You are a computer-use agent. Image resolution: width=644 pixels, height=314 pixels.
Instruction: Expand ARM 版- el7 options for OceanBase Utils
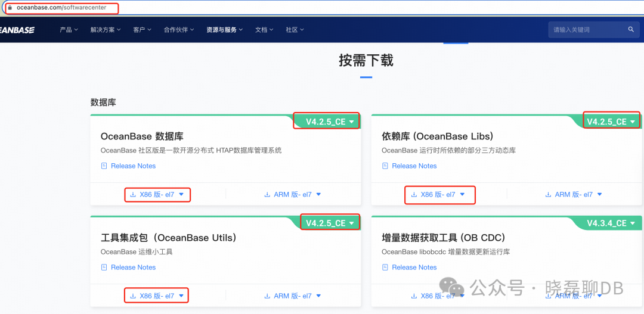pyautogui.click(x=318, y=296)
